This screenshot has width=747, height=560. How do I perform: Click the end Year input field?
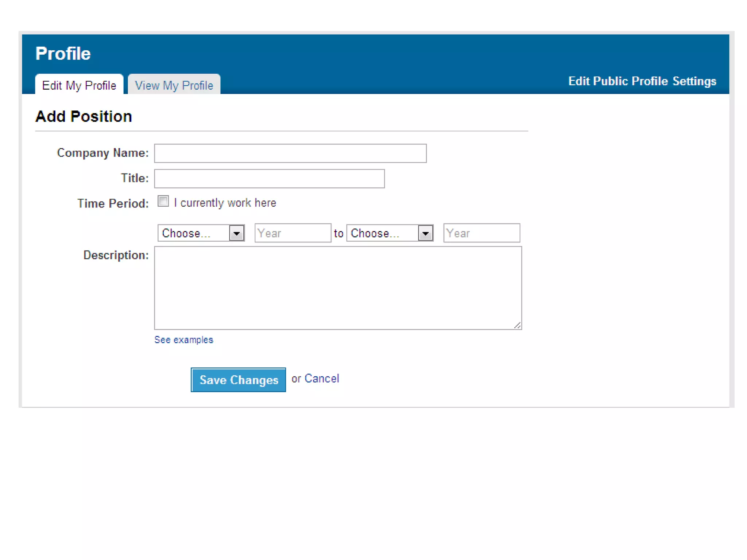click(481, 233)
